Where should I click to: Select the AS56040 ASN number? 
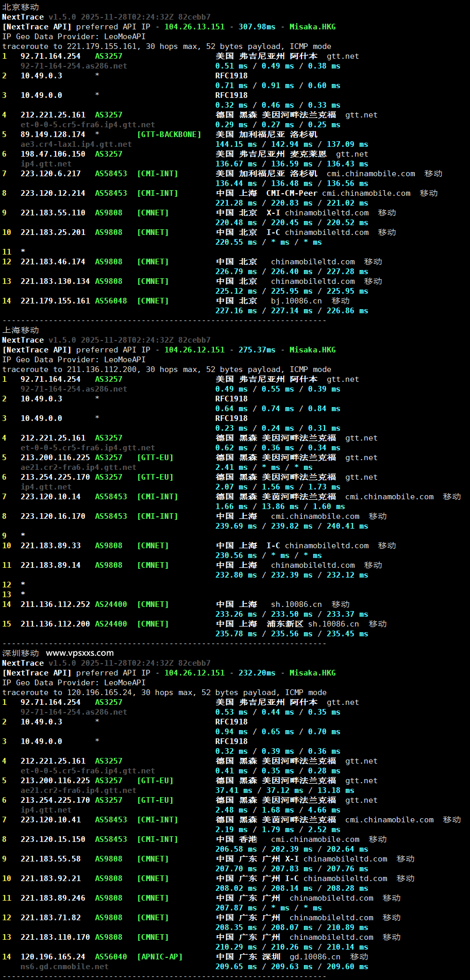click(x=111, y=957)
